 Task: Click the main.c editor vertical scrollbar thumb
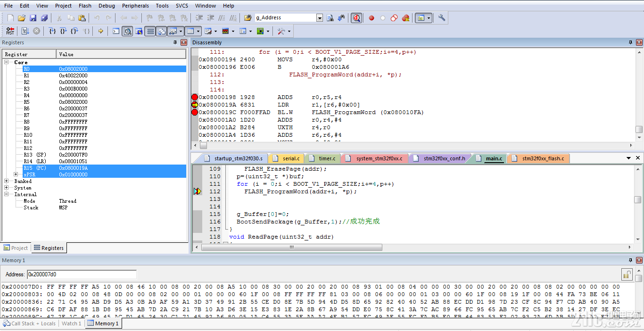click(x=637, y=200)
